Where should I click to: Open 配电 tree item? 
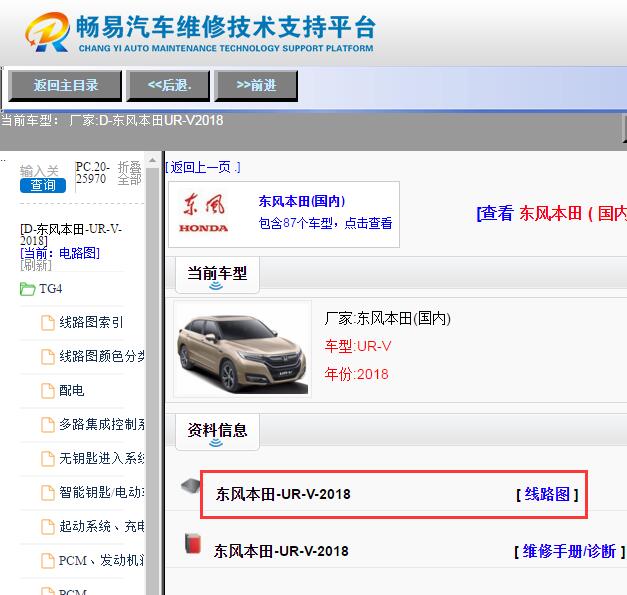click(72, 390)
